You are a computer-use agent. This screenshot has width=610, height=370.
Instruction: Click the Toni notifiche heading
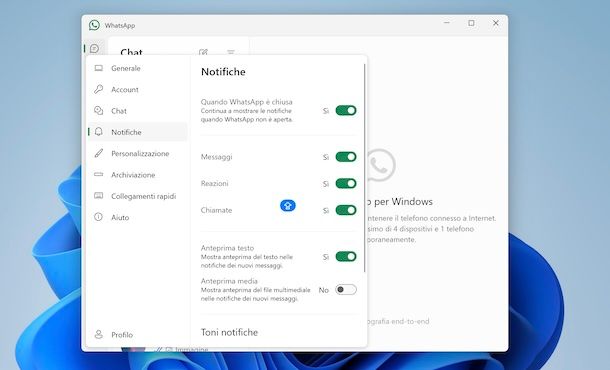230,332
